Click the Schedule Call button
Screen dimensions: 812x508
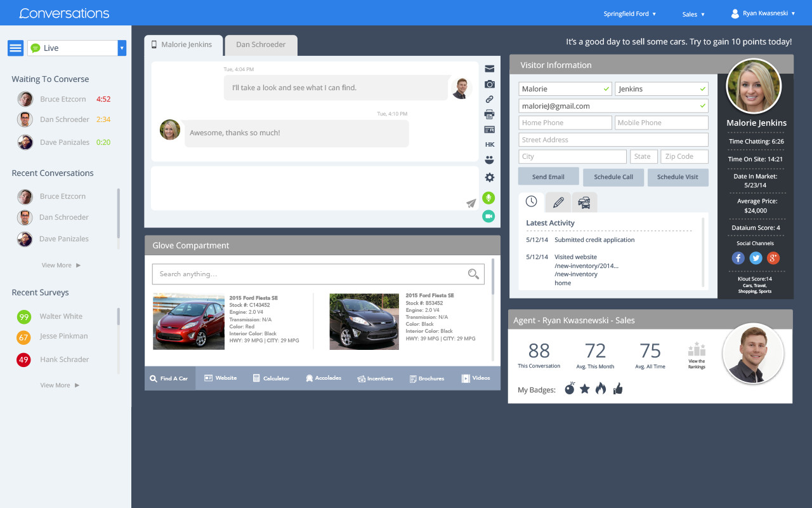point(613,177)
